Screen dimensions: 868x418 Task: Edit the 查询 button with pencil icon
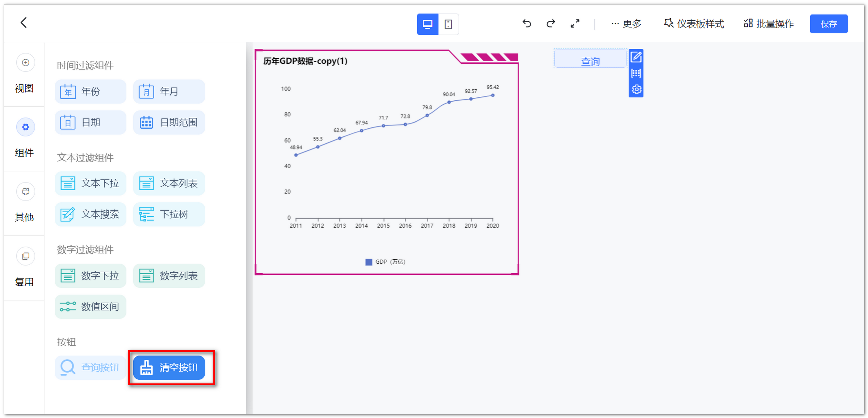coord(636,57)
